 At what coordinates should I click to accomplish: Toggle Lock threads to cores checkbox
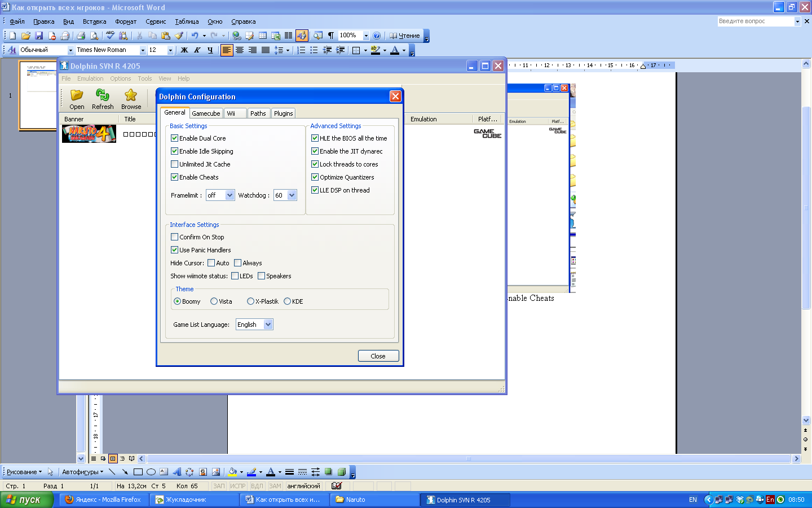pos(315,164)
